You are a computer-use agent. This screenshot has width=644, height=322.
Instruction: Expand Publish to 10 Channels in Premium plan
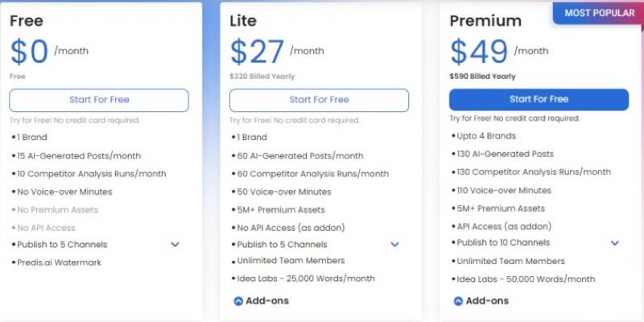[x=615, y=243]
